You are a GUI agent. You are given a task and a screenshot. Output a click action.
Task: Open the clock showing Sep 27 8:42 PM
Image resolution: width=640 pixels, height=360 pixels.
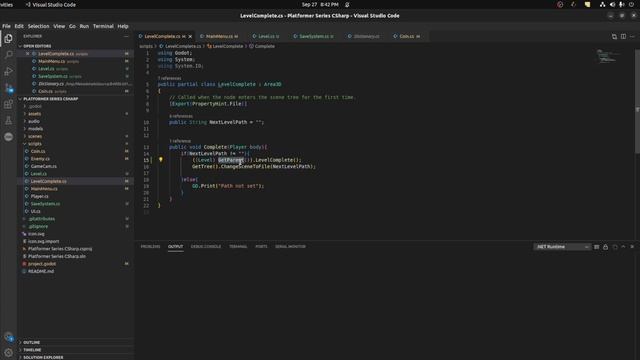coord(320,4)
